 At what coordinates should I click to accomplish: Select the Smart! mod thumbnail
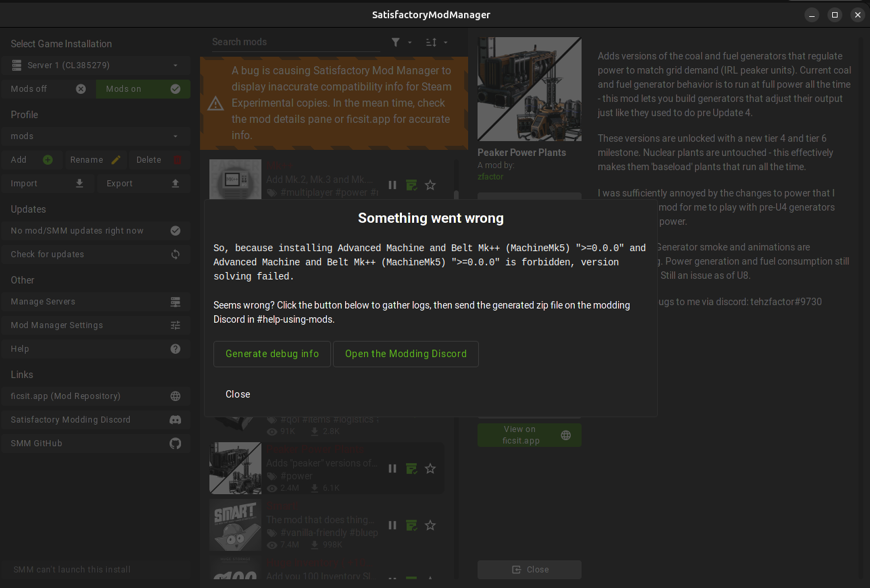235,525
